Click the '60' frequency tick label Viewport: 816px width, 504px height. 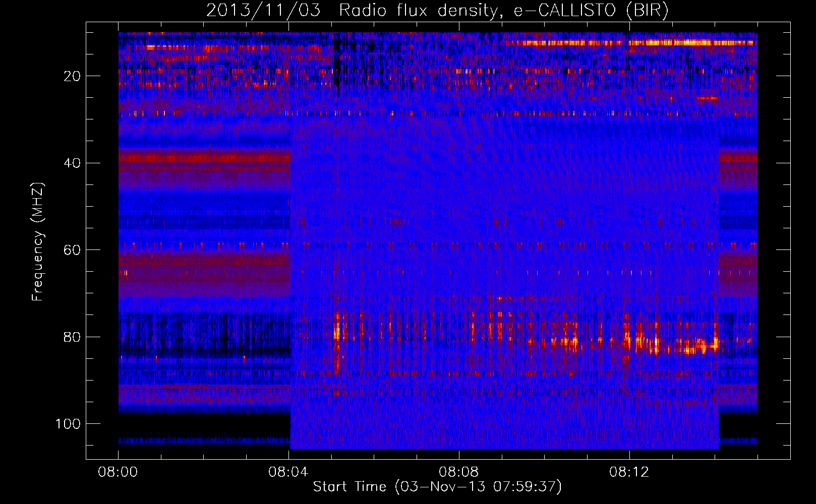(x=73, y=250)
